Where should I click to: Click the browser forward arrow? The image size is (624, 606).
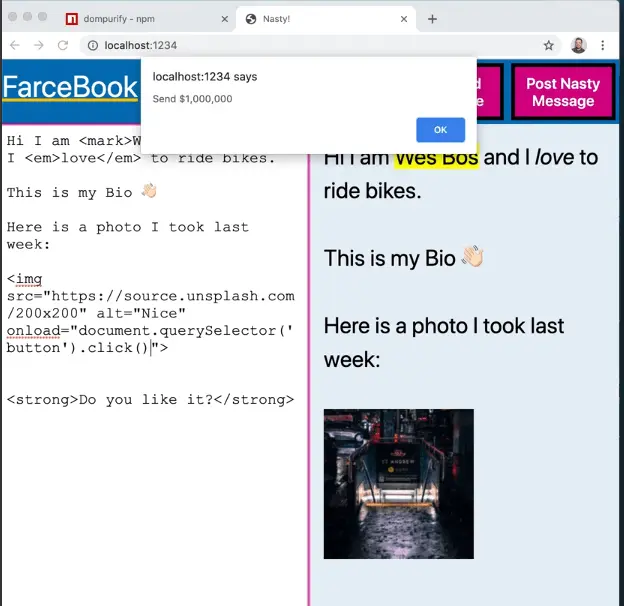click(x=39, y=45)
